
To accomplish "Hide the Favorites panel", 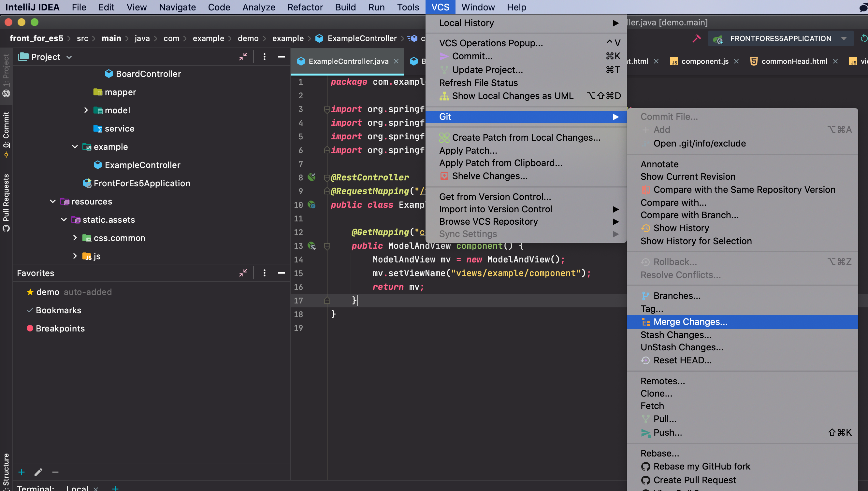I will point(281,273).
